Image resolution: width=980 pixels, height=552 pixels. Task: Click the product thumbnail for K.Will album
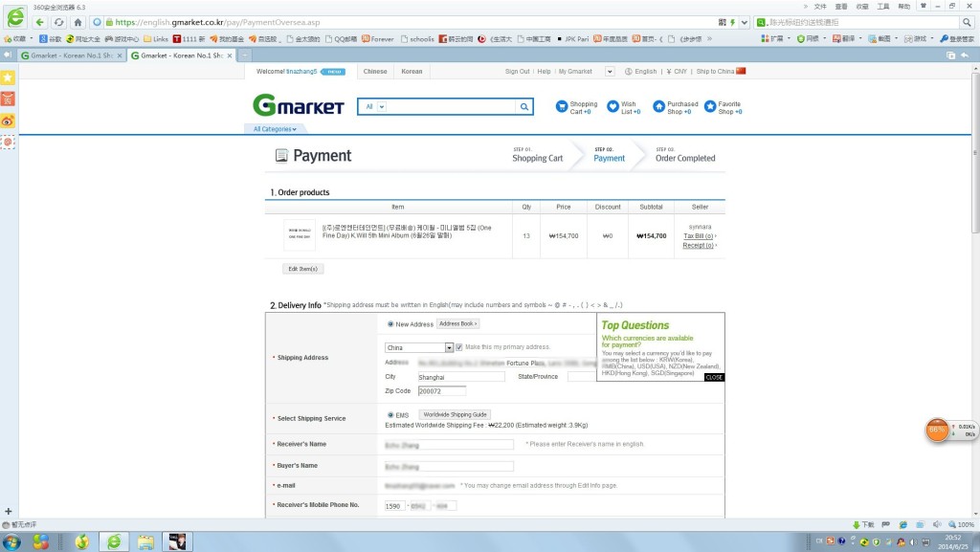tap(300, 235)
